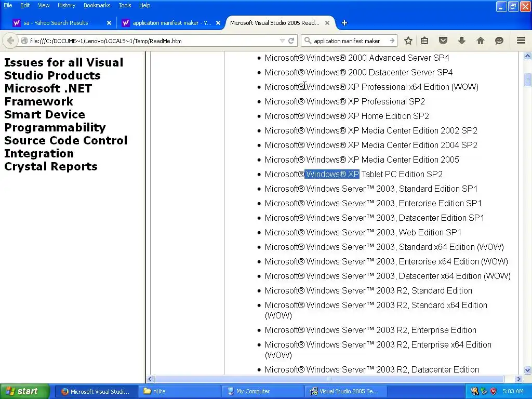
Task: Click the magnifier icon in search box
Action: point(308,41)
